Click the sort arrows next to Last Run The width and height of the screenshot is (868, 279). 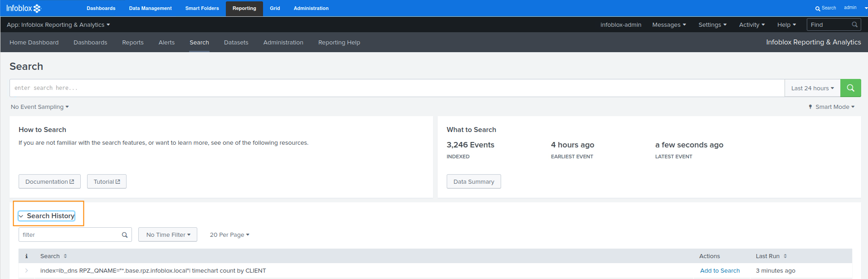click(785, 256)
